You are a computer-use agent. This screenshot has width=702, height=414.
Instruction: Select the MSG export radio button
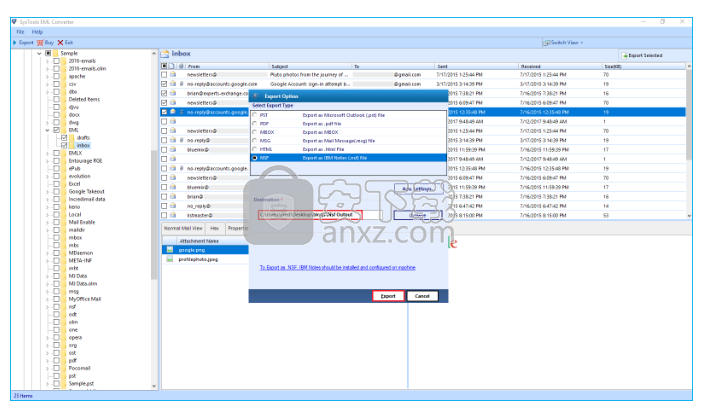click(255, 141)
